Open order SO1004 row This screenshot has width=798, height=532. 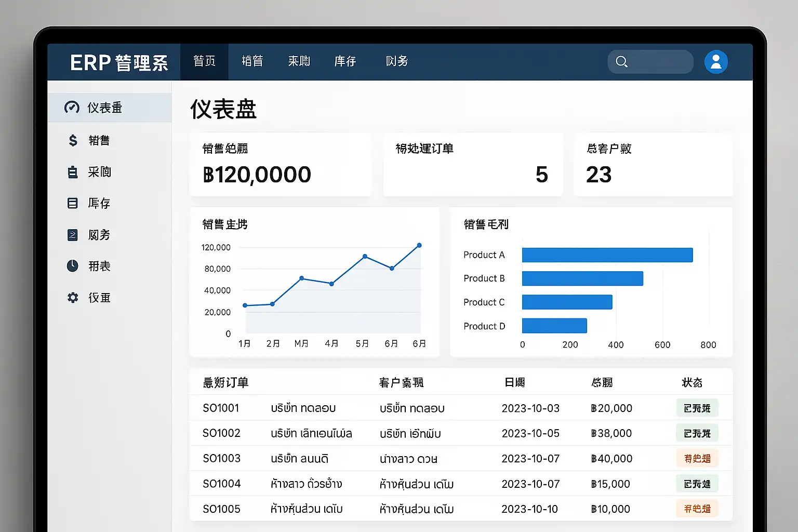221,484
